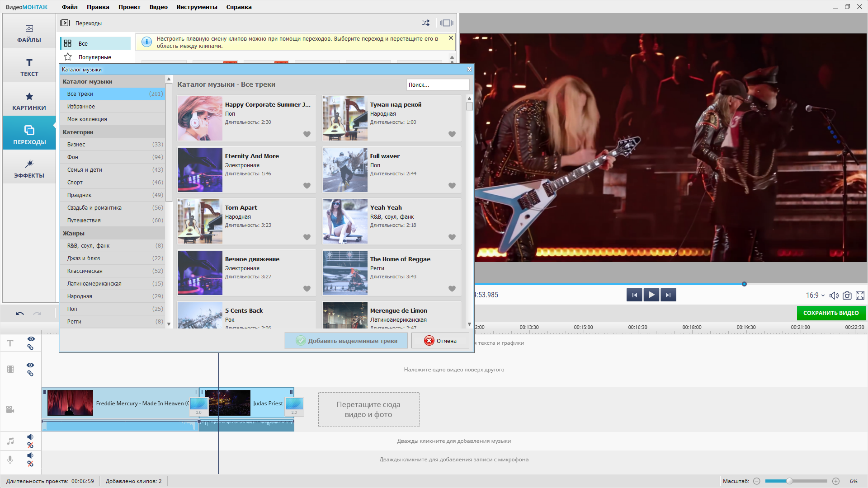Open the Видео menu

159,7
